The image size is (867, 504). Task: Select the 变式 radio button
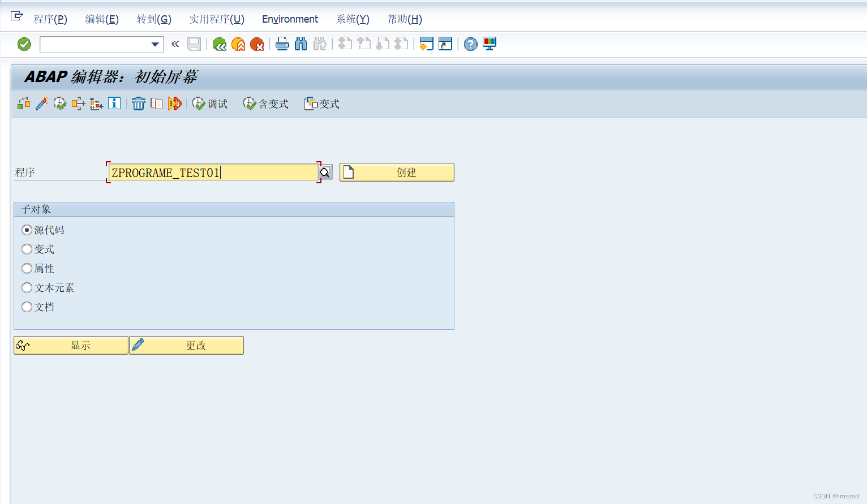coord(27,249)
